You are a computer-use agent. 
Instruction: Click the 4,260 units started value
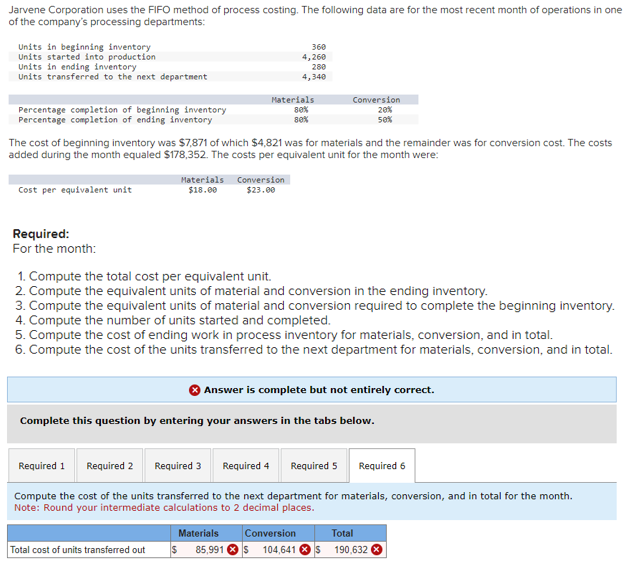click(x=314, y=57)
